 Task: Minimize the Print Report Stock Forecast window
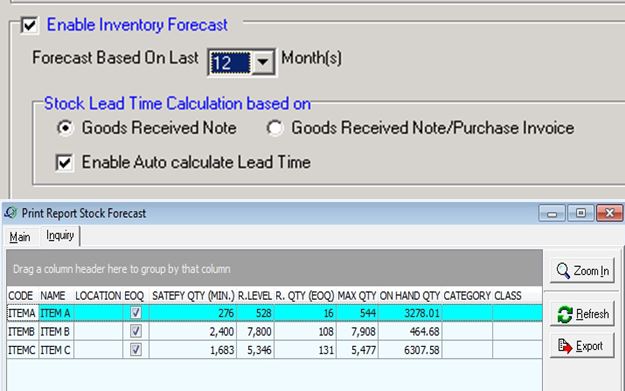coord(552,213)
